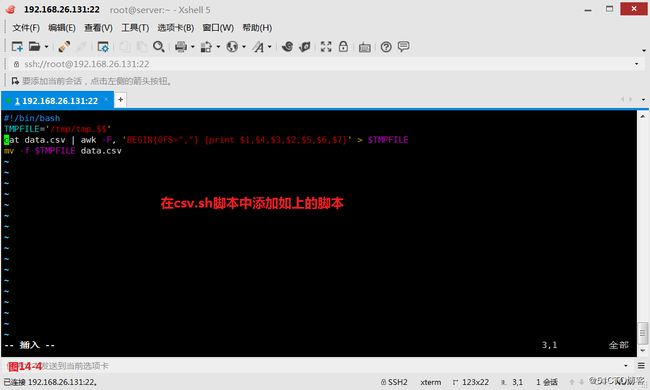Viewport: 650px width, 390px height.
Task: Select the 1 192.168.26.131:22 tab
Action: [x=56, y=100]
